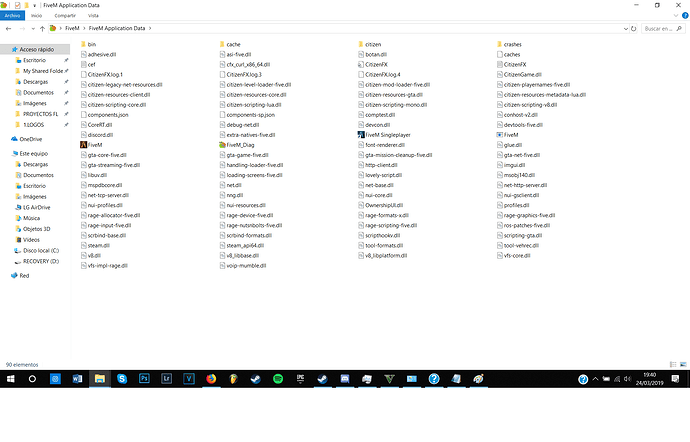This screenshot has width=690, height=442.
Task: Open volume control in system tray
Action: pos(628,379)
